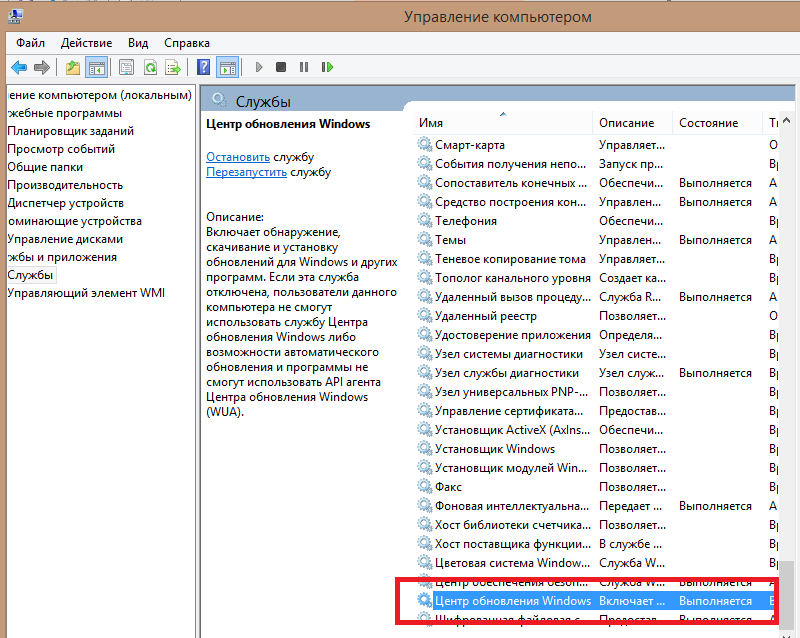Screen dimensions: 800x638
Task: Click the Back arrow toolbar icon
Action: click(x=18, y=67)
